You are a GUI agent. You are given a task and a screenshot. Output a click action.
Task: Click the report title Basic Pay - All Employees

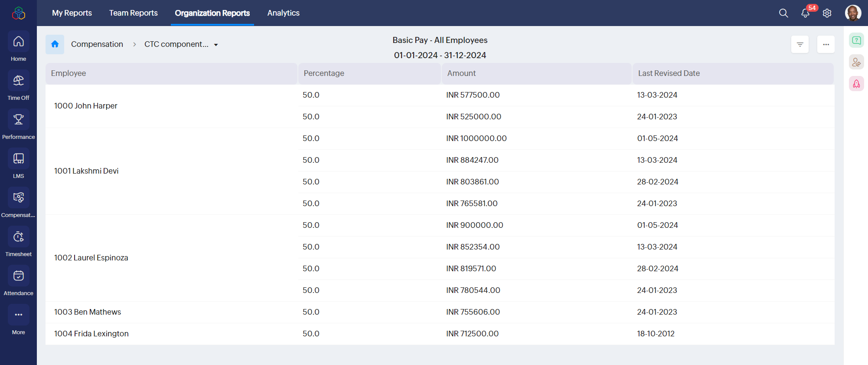[x=440, y=40]
